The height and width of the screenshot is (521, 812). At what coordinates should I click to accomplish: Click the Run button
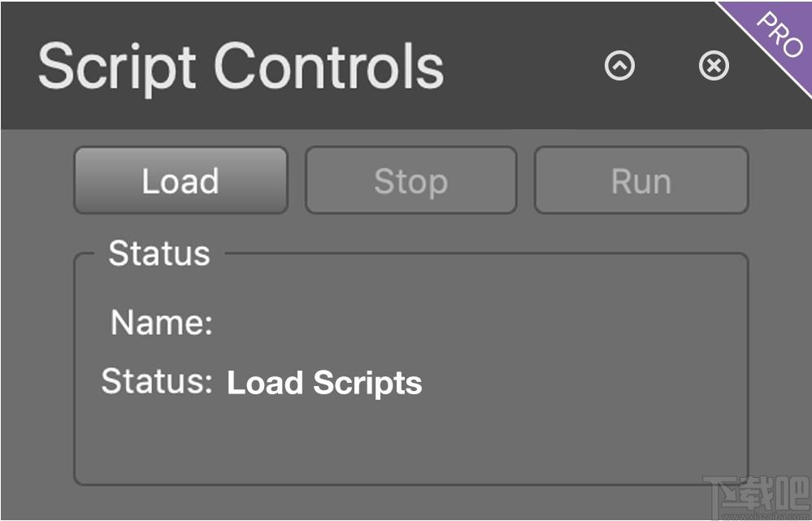tap(641, 180)
